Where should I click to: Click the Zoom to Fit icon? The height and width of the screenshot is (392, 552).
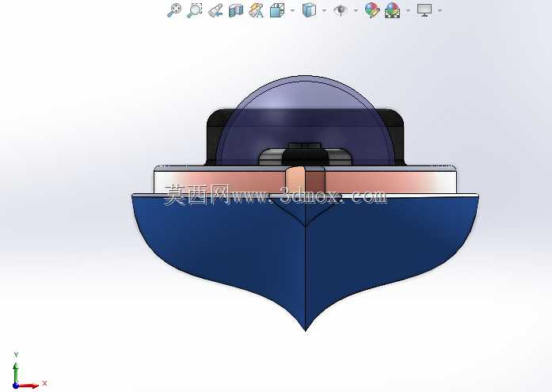point(174,10)
